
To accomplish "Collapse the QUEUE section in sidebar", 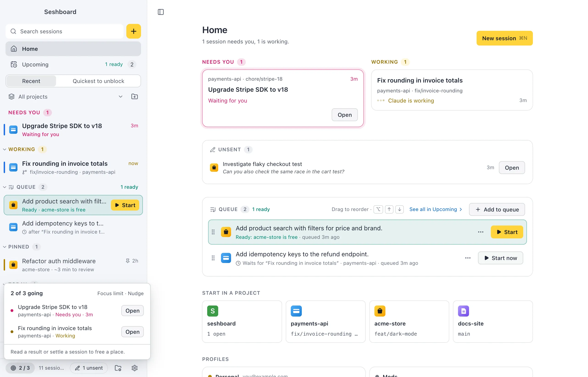I will click(5, 187).
